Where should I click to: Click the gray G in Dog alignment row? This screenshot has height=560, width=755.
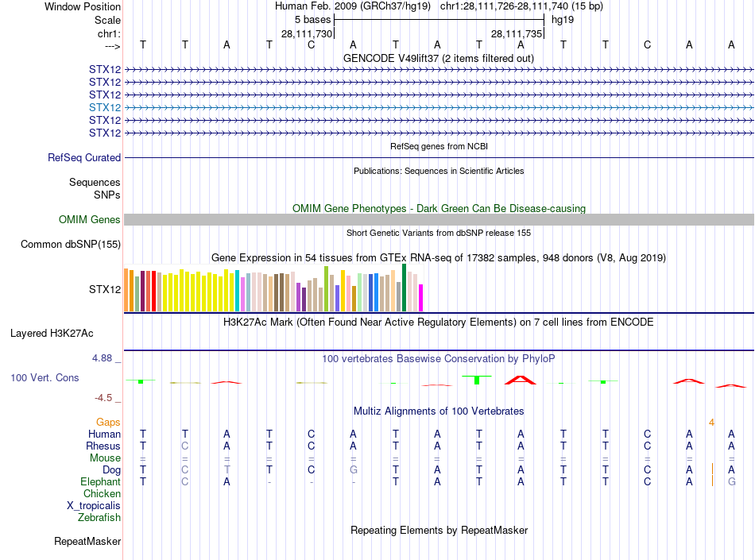point(354,469)
